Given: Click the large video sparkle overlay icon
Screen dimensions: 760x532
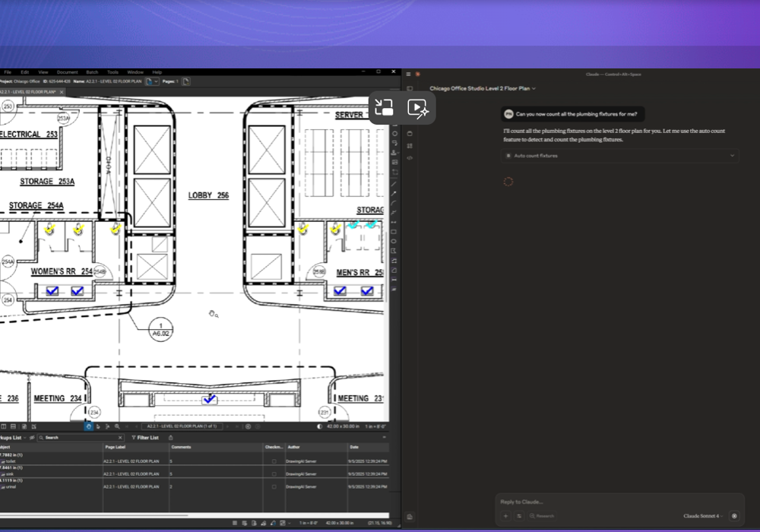Looking at the screenshot, I should point(418,108).
